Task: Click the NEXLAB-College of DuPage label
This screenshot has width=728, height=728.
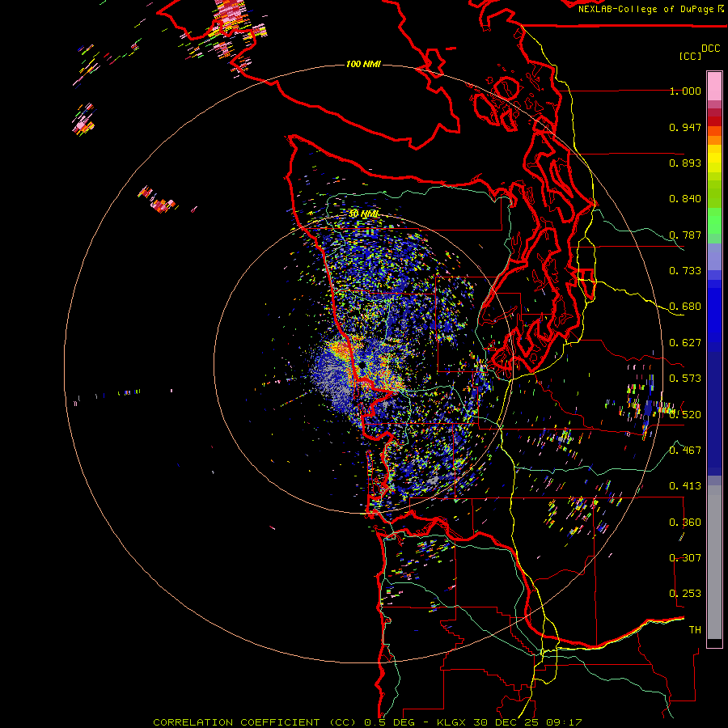Action: [x=651, y=9]
